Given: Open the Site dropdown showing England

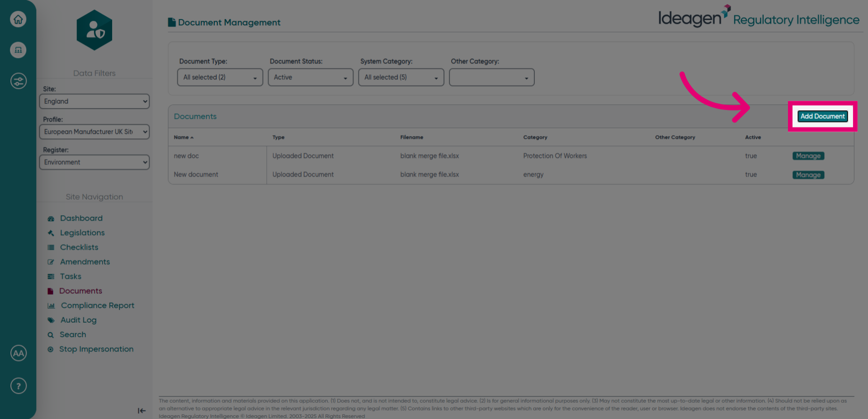Looking at the screenshot, I should (94, 101).
